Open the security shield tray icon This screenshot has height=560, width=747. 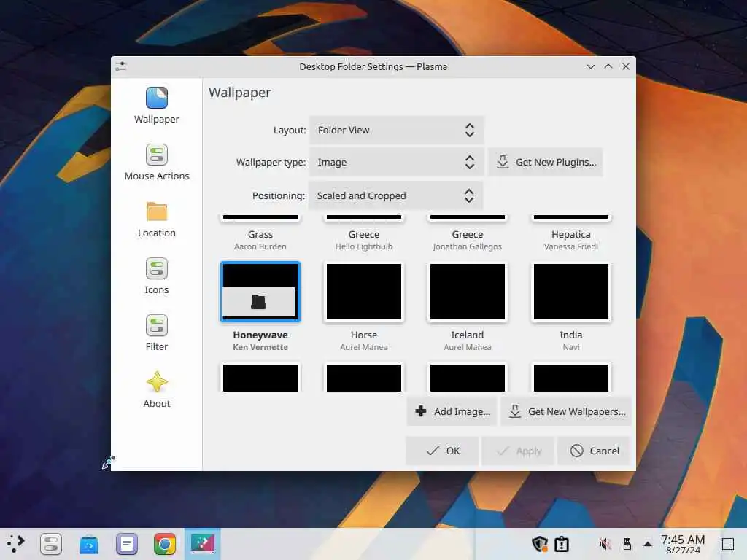[x=540, y=544]
